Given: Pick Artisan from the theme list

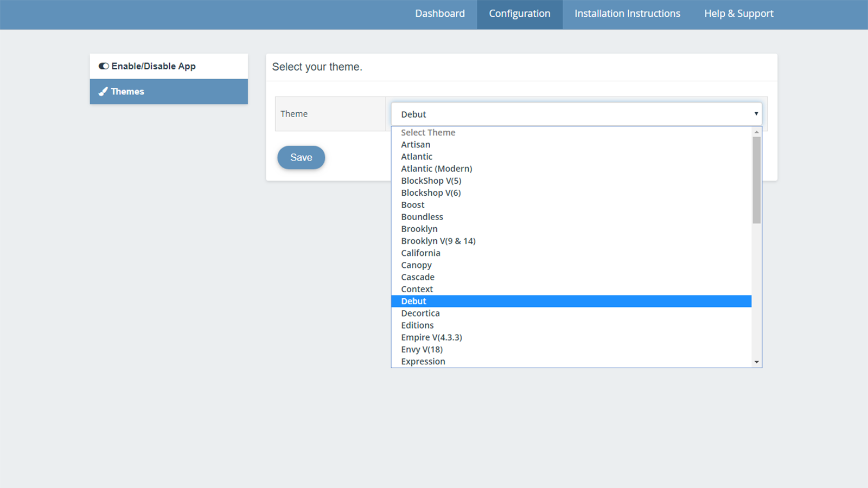Looking at the screenshot, I should [571, 145].
